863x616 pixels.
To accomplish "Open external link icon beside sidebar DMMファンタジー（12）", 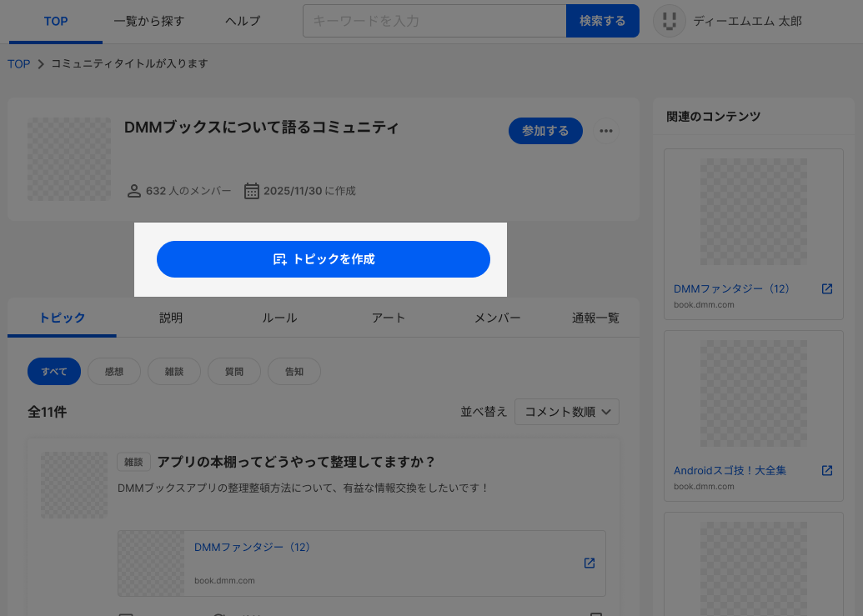I will pyautogui.click(x=826, y=288).
